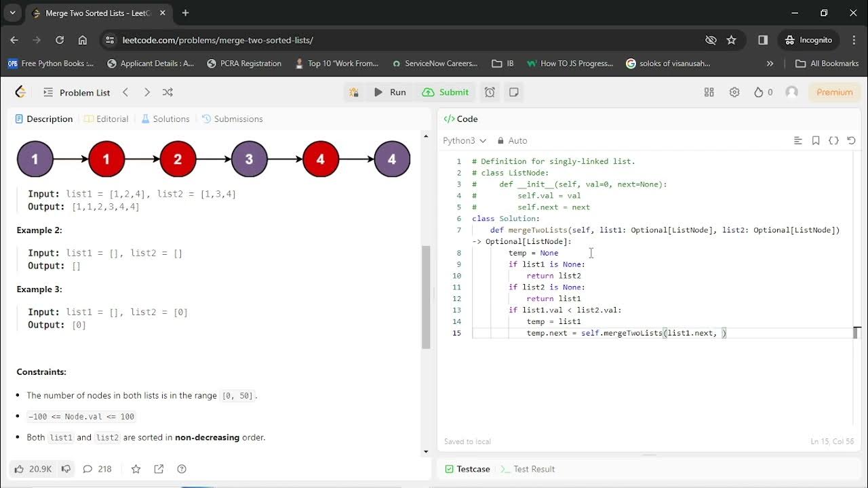Click the curly braces snippet icon
Image resolution: width=868 pixels, height=488 pixels.
point(833,140)
